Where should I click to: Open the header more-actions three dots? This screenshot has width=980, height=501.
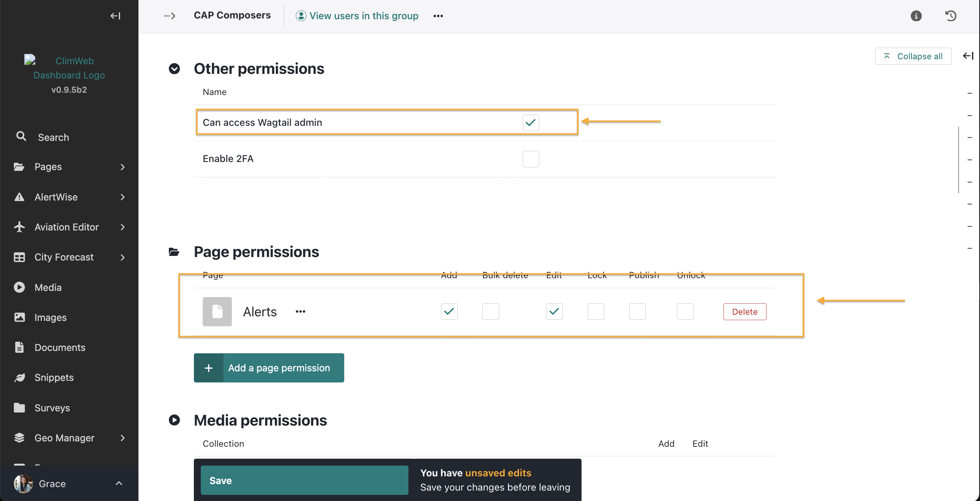click(x=438, y=16)
